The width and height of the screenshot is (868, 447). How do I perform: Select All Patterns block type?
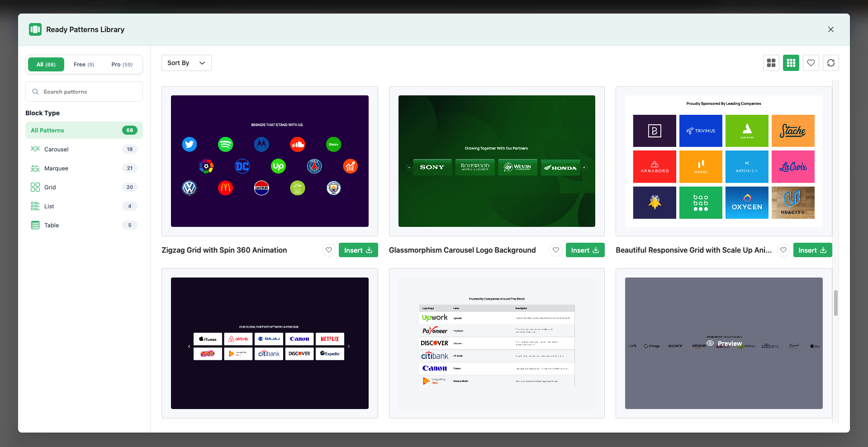[84, 130]
